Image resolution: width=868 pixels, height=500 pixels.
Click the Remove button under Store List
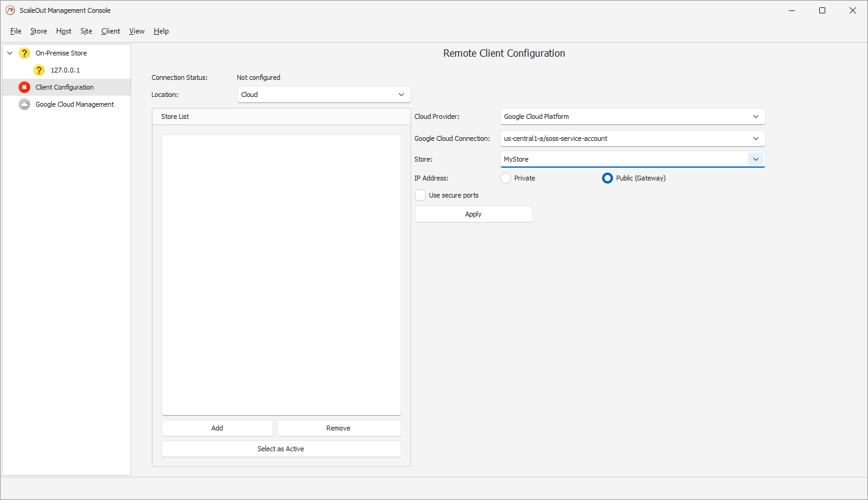click(x=339, y=428)
